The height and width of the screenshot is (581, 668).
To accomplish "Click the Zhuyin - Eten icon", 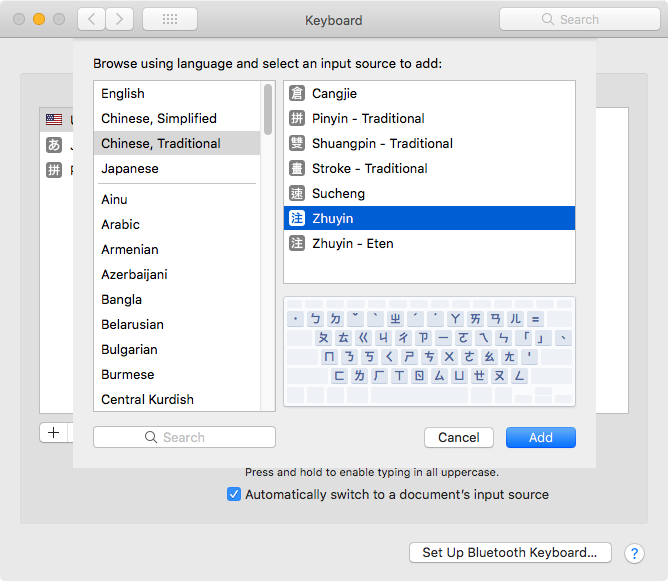I will (297, 243).
